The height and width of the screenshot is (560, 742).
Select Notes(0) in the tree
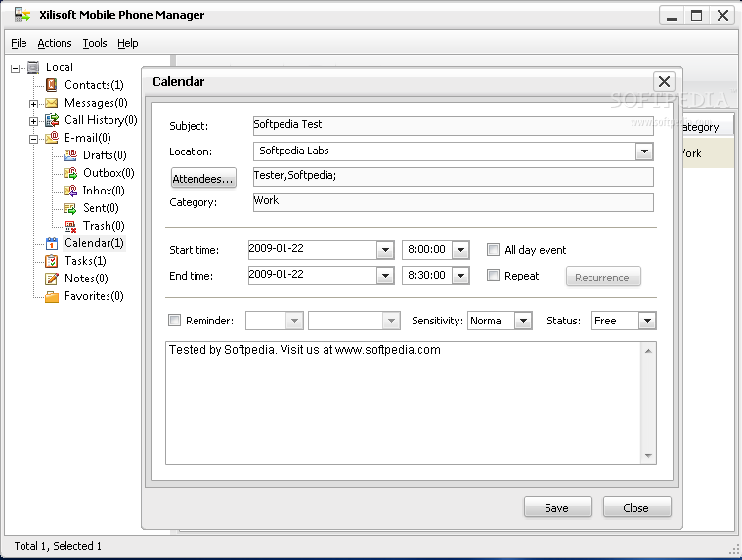click(86, 279)
